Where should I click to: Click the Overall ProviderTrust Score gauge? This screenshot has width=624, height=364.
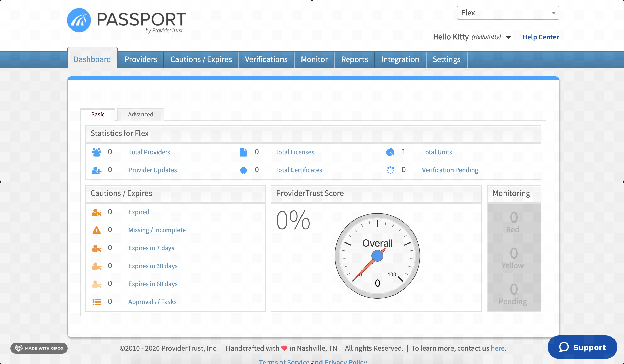click(377, 256)
